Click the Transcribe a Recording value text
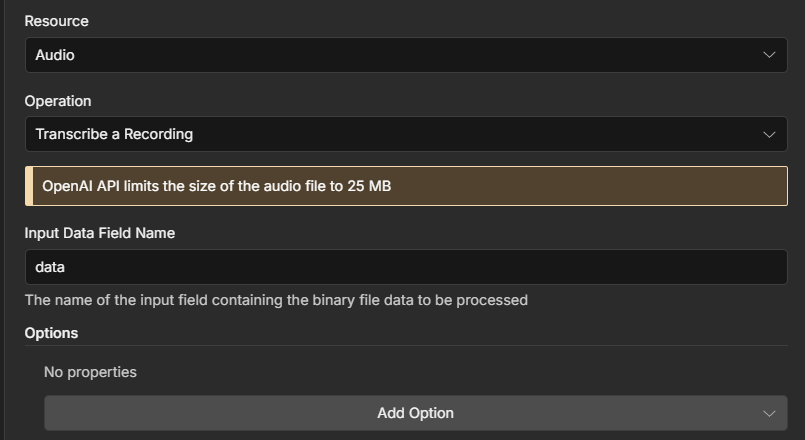This screenshot has height=440, width=805. point(114,134)
